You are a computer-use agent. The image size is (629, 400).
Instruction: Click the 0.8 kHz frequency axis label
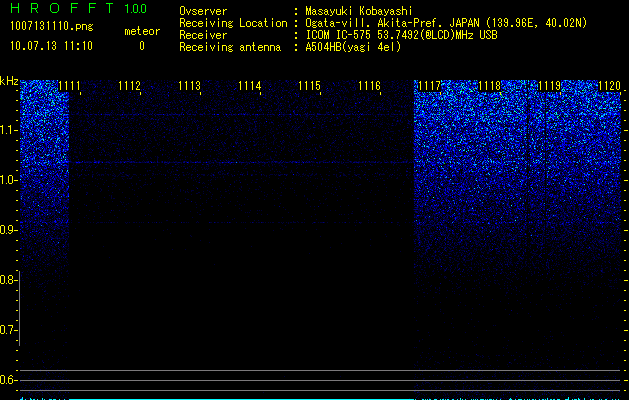point(8,280)
